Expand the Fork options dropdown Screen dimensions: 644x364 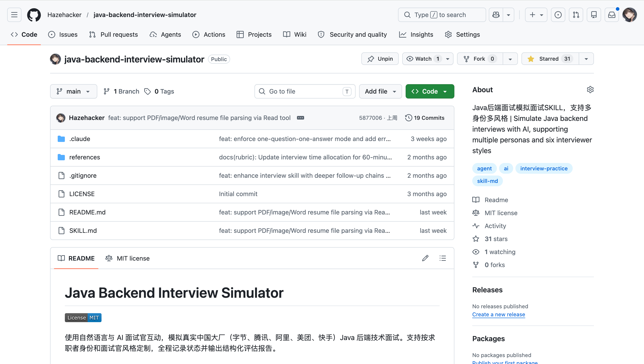(x=510, y=59)
